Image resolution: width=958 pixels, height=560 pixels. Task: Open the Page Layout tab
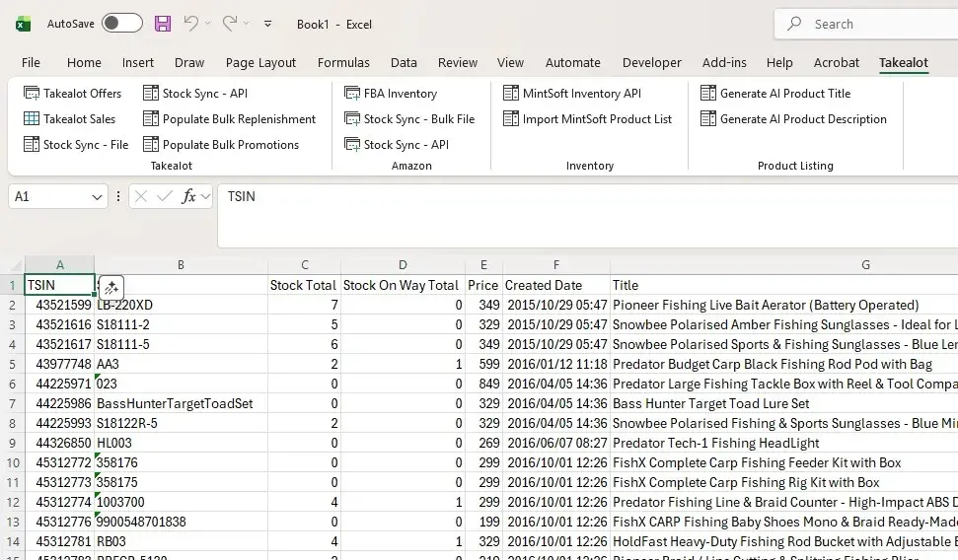(260, 62)
